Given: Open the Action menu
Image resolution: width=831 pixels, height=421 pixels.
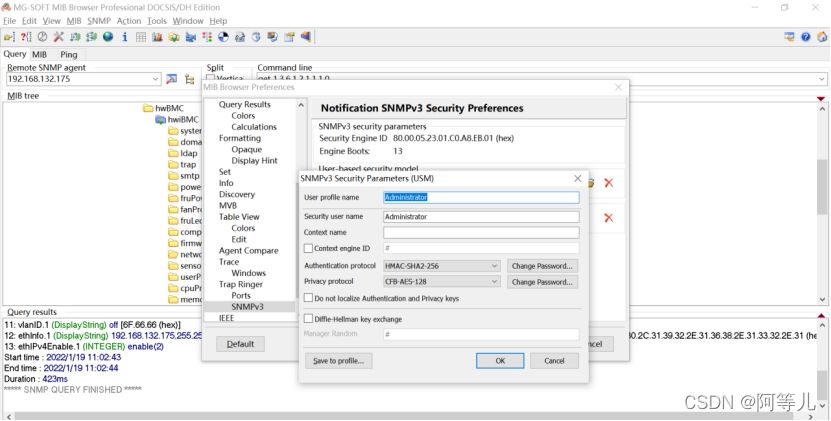Looking at the screenshot, I should (129, 21).
